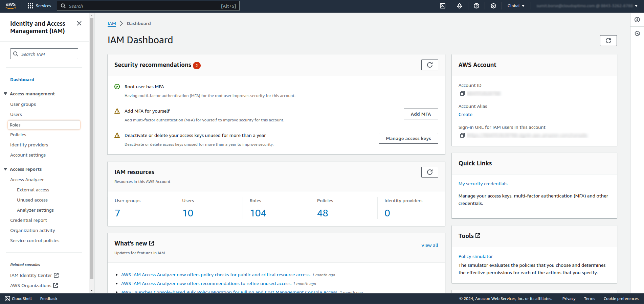Screen dimensions: 644x304
Task: Open Identity providers in sidebar
Action: (29, 145)
